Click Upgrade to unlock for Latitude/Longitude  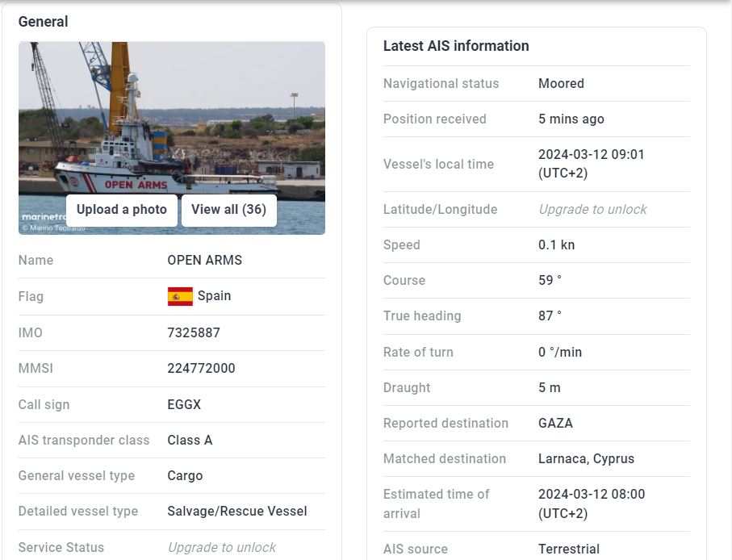click(x=592, y=209)
